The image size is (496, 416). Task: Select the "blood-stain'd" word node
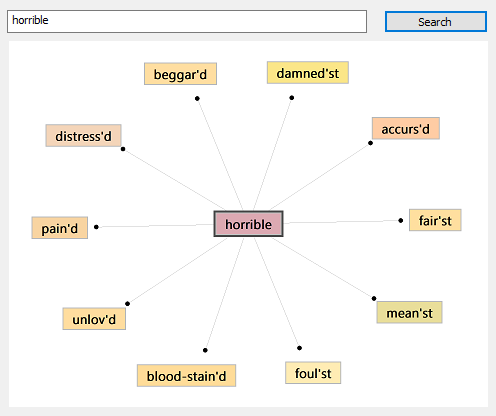[186, 376]
